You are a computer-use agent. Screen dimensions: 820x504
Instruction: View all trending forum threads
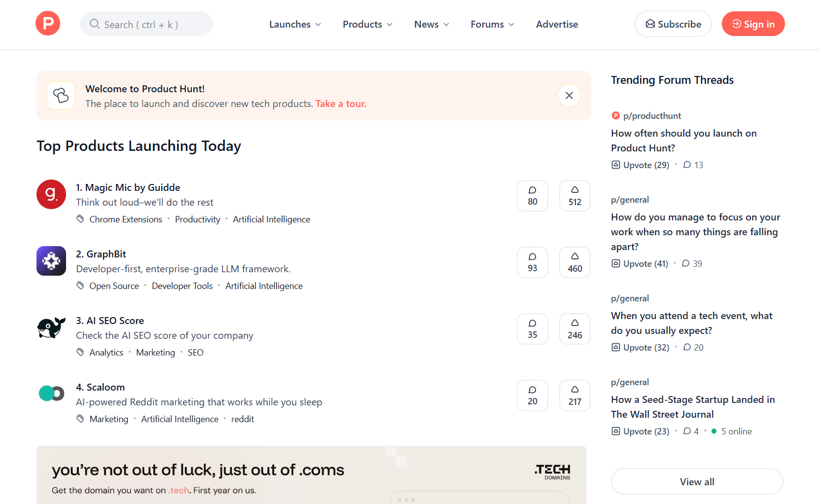pos(697,482)
